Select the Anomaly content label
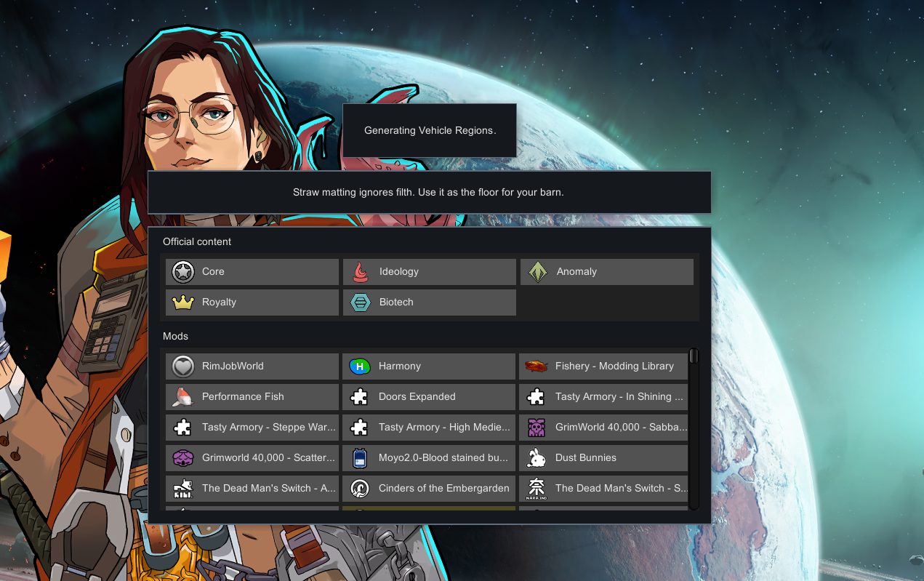The image size is (924, 581). point(577,272)
